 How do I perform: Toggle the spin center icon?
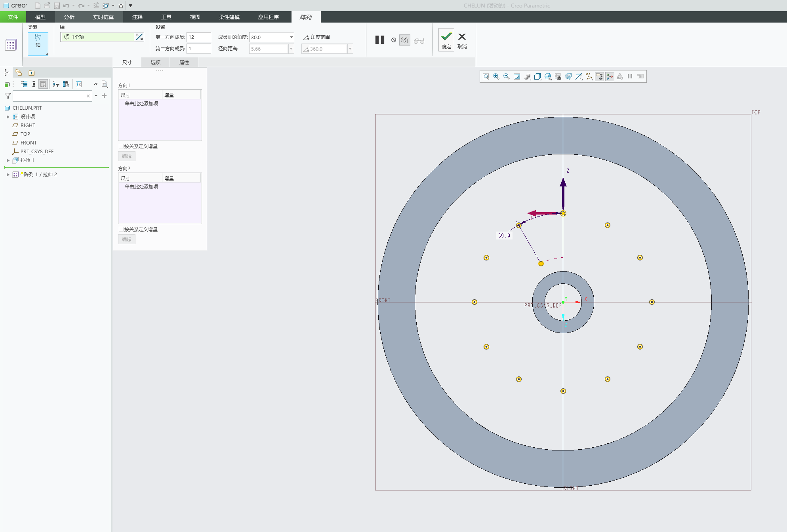click(610, 76)
